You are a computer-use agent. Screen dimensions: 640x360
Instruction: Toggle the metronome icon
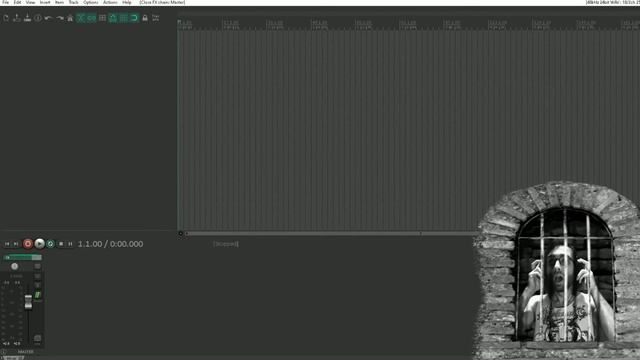(70, 18)
